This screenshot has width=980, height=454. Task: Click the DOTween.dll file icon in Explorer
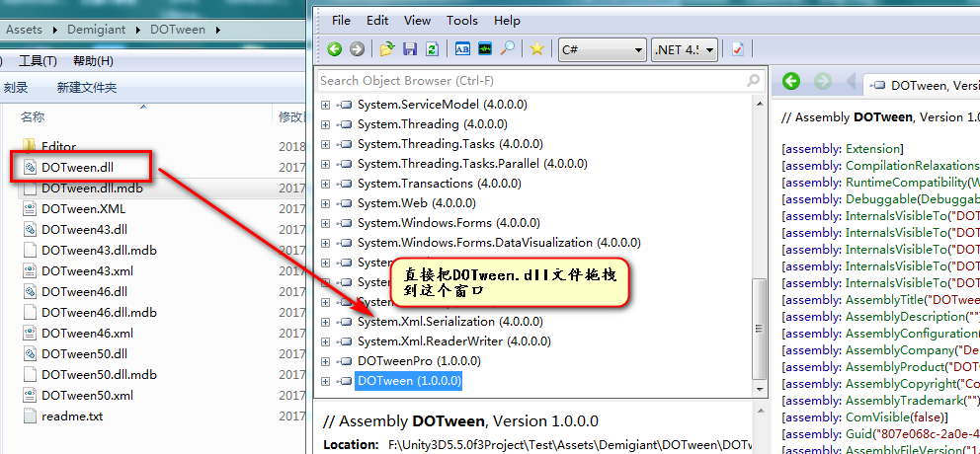pyautogui.click(x=31, y=168)
